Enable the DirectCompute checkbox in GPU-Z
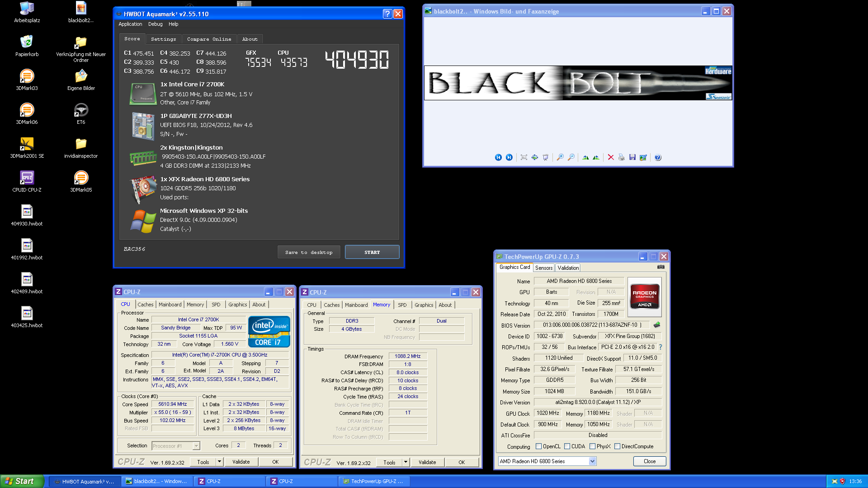This screenshot has width=868, height=488. (617, 446)
